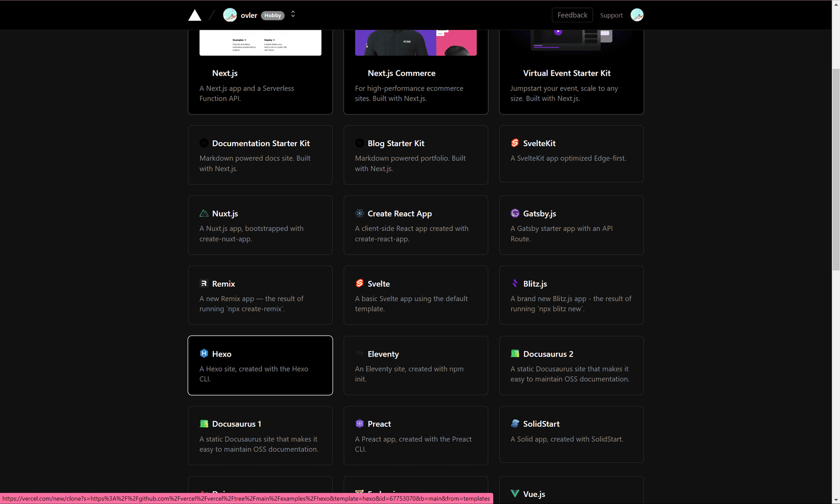Click the Blog Starter Kit icon
This screenshot has height=504, width=840.
click(x=360, y=143)
